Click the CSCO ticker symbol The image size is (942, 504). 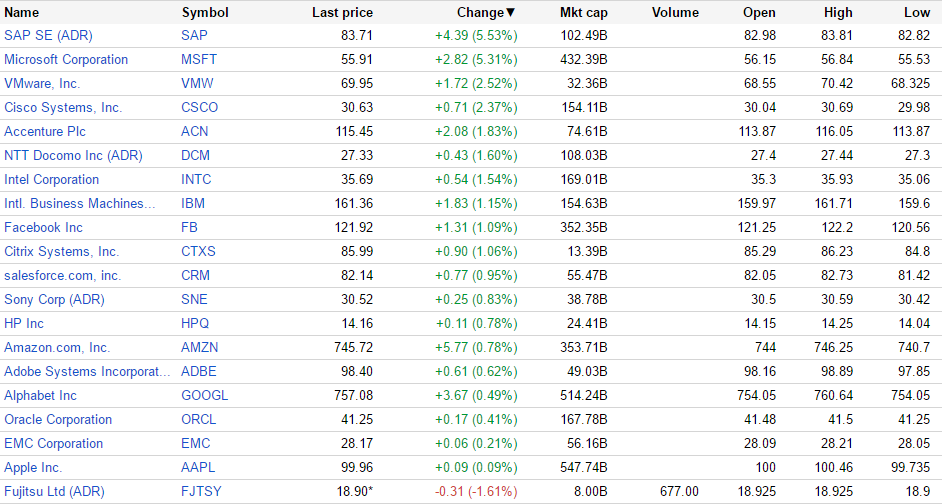coord(199,107)
